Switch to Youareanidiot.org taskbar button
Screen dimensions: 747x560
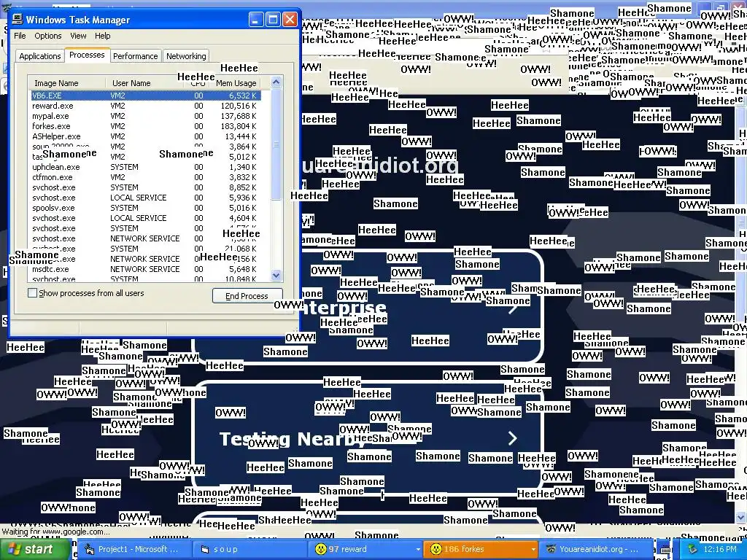[x=597, y=549]
